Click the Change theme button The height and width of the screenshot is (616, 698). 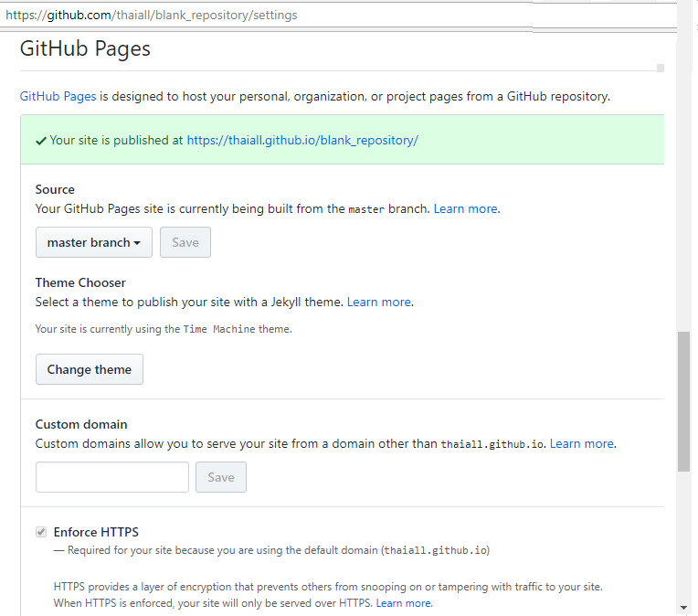click(x=90, y=369)
